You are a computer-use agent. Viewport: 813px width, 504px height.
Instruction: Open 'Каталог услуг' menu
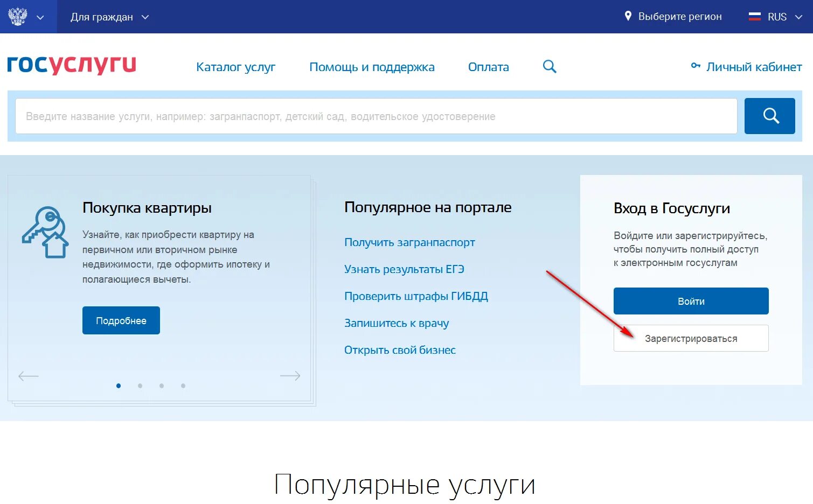235,67
